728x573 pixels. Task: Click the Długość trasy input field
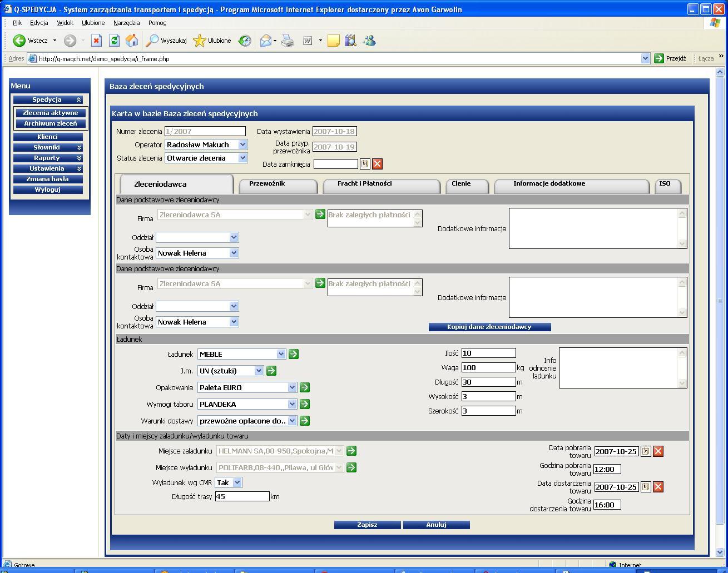point(242,496)
